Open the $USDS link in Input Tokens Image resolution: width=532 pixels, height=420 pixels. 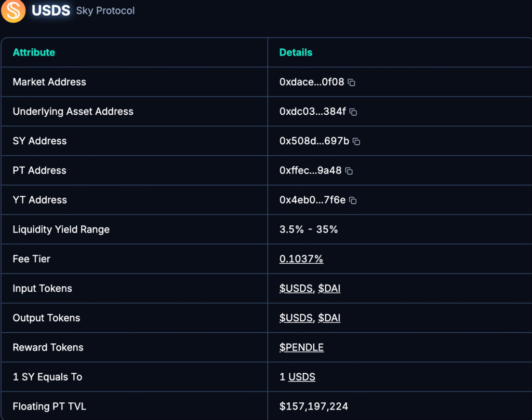click(296, 288)
